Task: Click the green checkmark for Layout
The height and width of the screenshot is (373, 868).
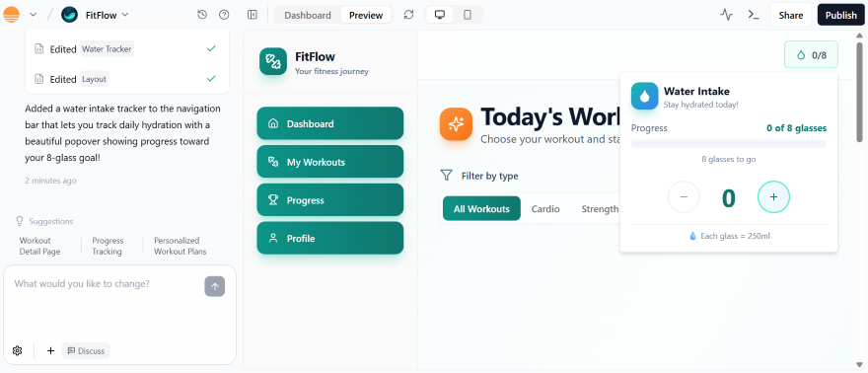Action: click(211, 79)
